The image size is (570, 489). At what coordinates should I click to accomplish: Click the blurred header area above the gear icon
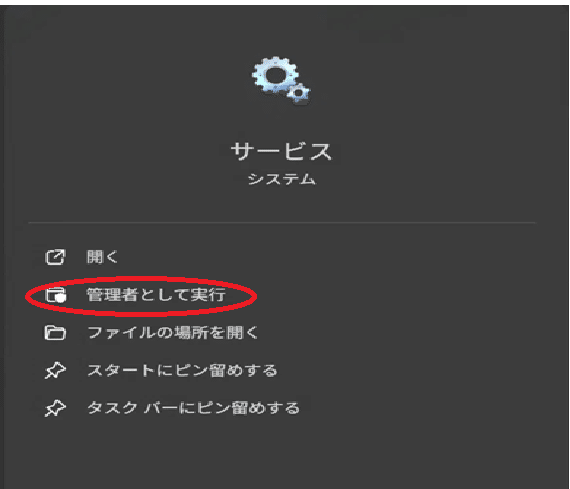point(282,27)
